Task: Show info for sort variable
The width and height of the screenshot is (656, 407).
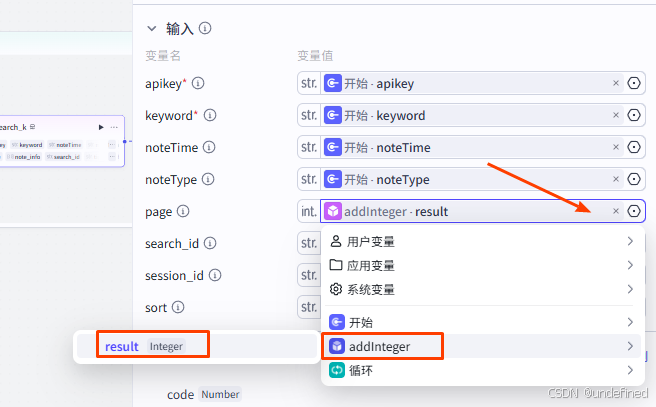Action: tap(178, 307)
